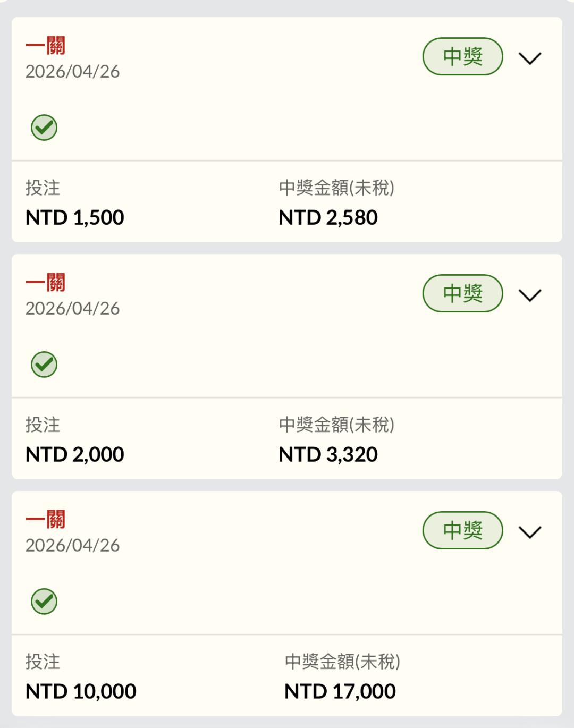Tap the NTD 1,500 bet amount
This screenshot has height=728, width=574.
pos(75,218)
